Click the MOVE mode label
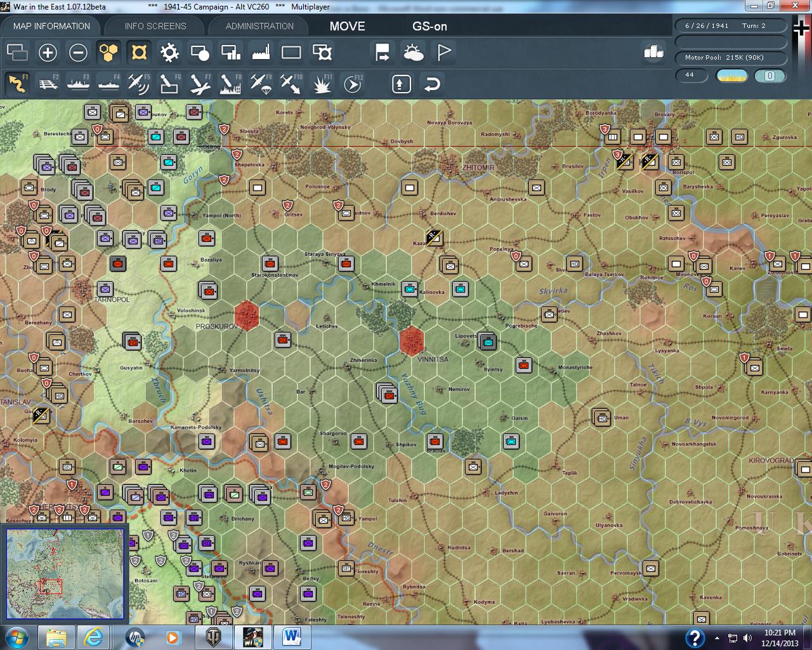 coord(347,26)
